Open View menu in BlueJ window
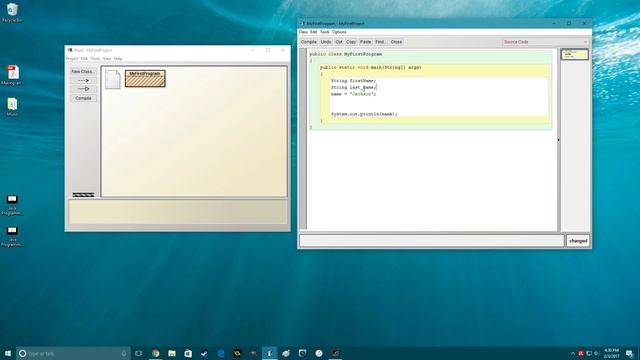Image resolution: width=640 pixels, height=360 pixels. point(107,59)
